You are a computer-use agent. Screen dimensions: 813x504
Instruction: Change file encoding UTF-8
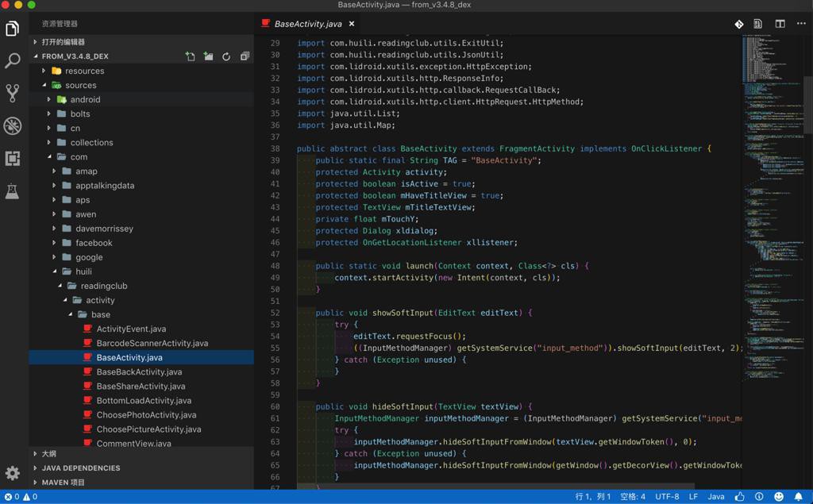[667, 497]
